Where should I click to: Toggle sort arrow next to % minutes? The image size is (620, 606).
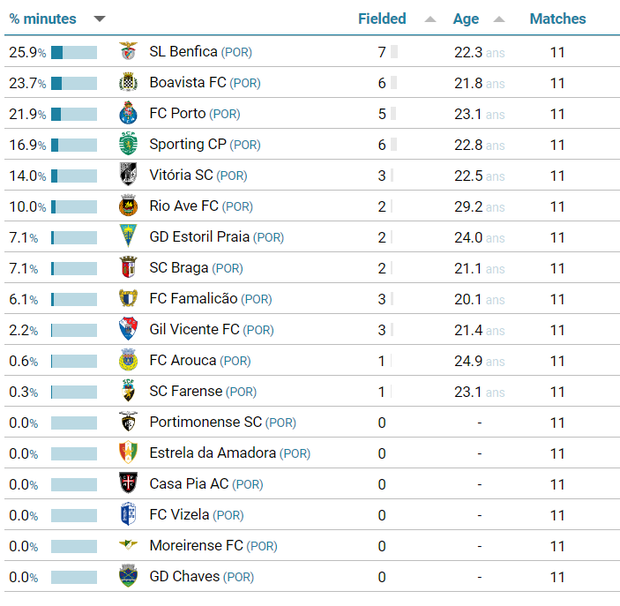coord(99,19)
